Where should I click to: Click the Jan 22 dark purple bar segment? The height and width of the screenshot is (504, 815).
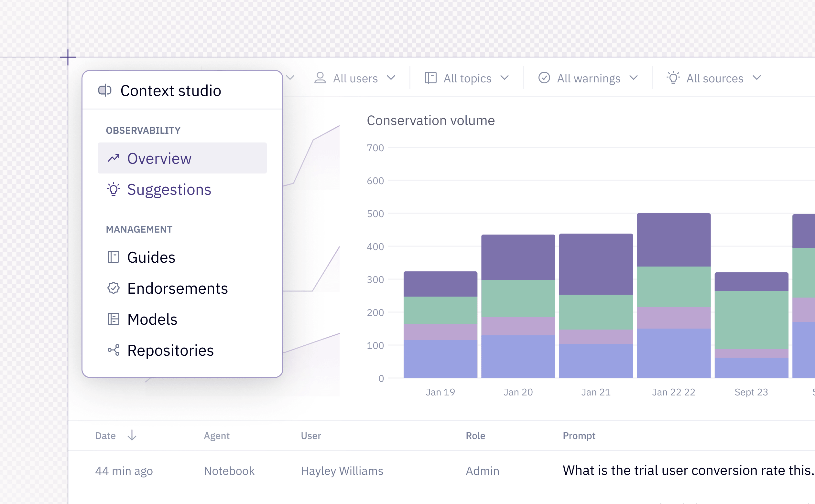click(674, 240)
